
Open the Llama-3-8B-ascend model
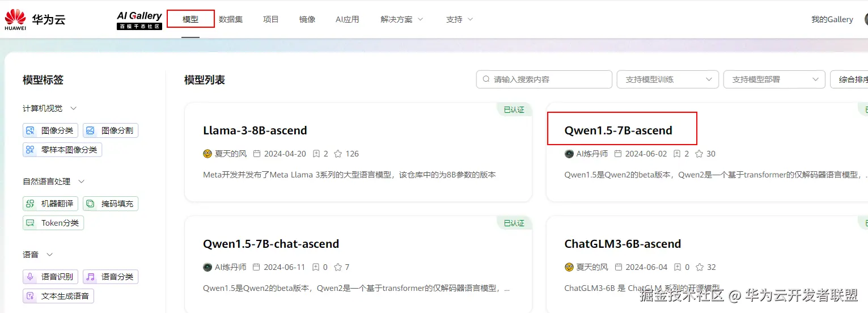tap(255, 130)
